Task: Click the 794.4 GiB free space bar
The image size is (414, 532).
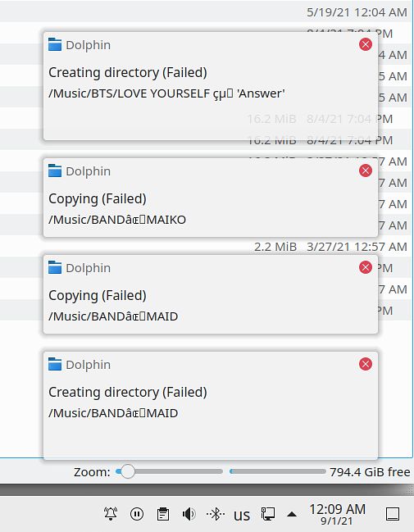Action: point(278,471)
